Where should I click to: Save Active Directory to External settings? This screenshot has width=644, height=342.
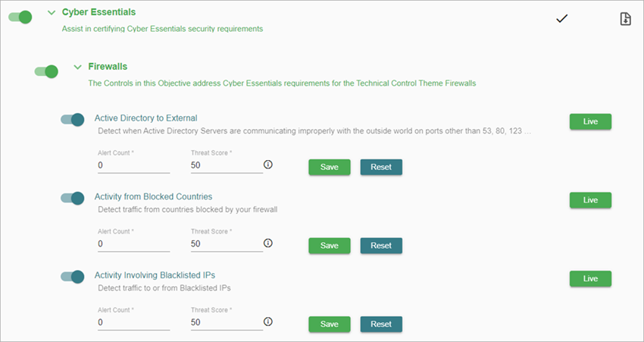click(329, 167)
